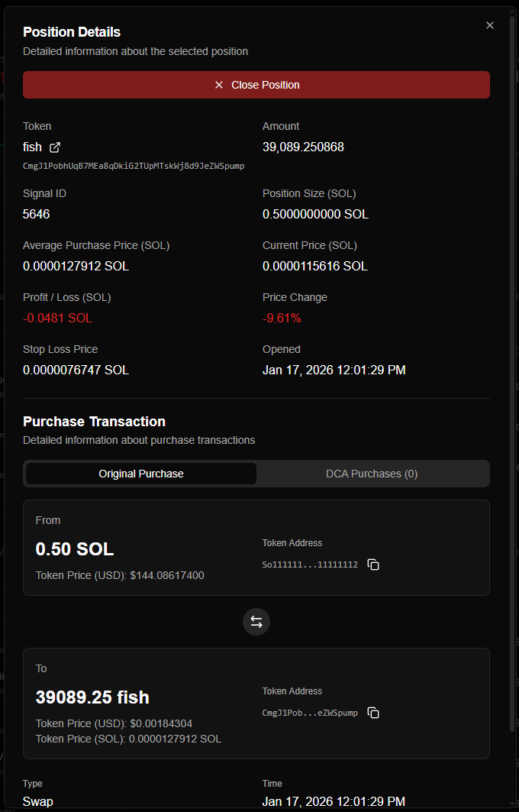The height and width of the screenshot is (812, 519).
Task: Select the full token address CmgJ1PobhUqB7MEa8qDkiG2TUpMTskWj8d9JeZWSpump
Action: tap(134, 166)
